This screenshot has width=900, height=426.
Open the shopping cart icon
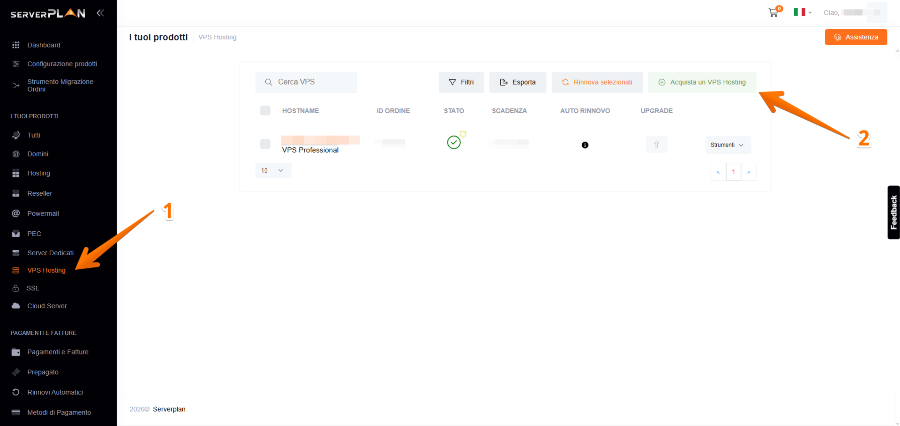point(773,13)
